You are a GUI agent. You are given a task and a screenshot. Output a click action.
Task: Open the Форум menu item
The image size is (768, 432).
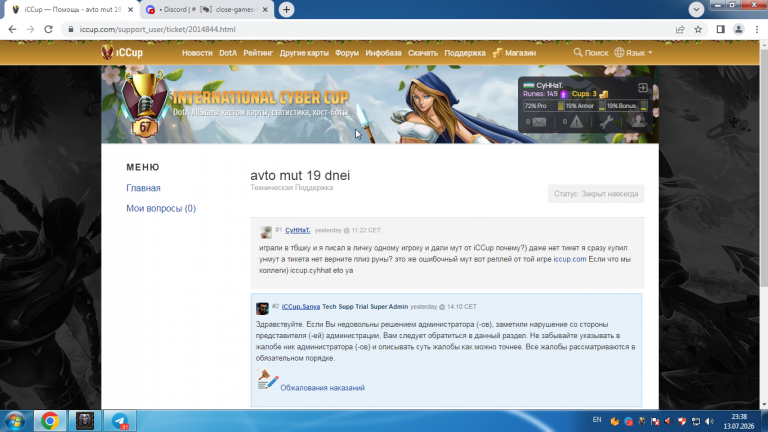click(347, 53)
